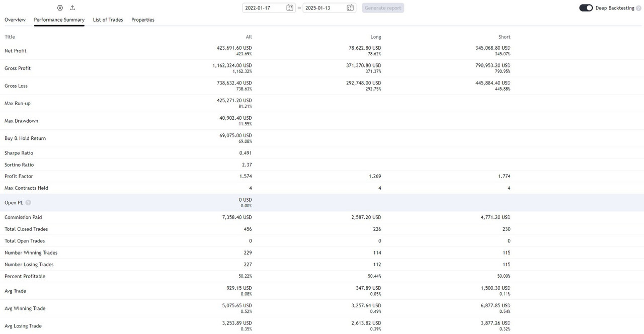The width and height of the screenshot is (644, 334).
Task: Click the Max Contracts Held label
Action: [26, 188]
